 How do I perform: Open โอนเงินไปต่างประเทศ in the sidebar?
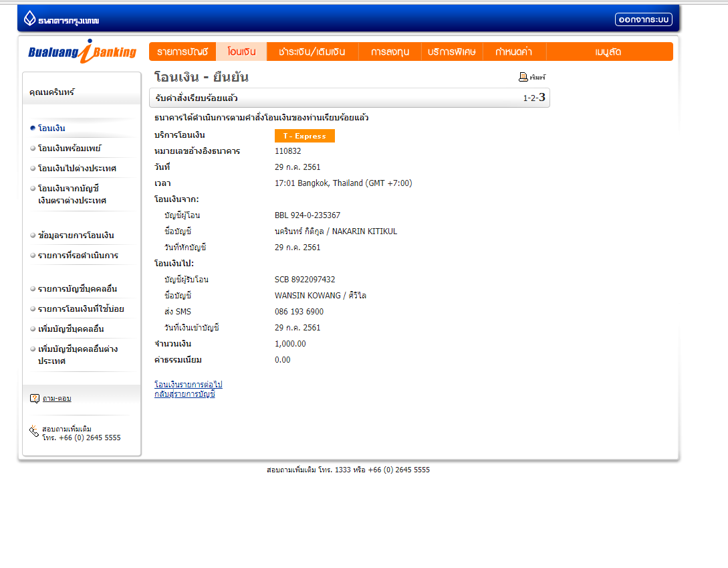coord(77,169)
